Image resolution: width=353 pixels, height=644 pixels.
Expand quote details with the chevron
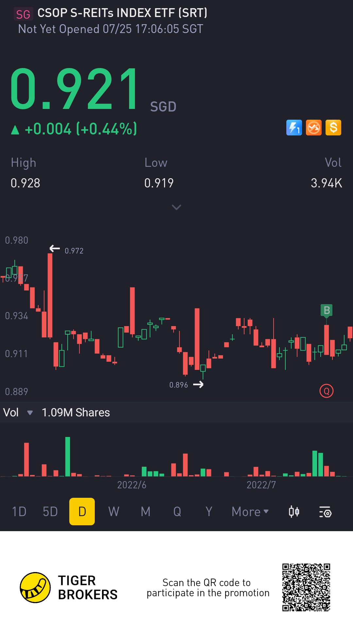click(x=176, y=207)
